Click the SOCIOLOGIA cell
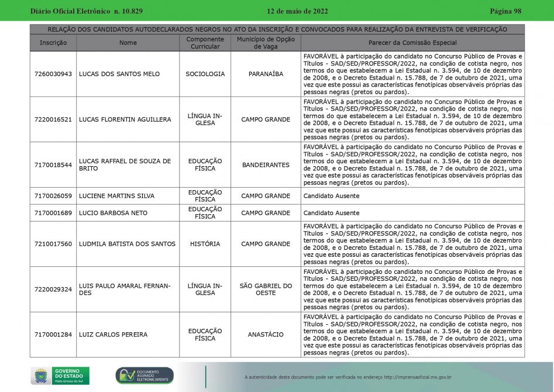Screen dimensions: 554x392 click(x=205, y=74)
